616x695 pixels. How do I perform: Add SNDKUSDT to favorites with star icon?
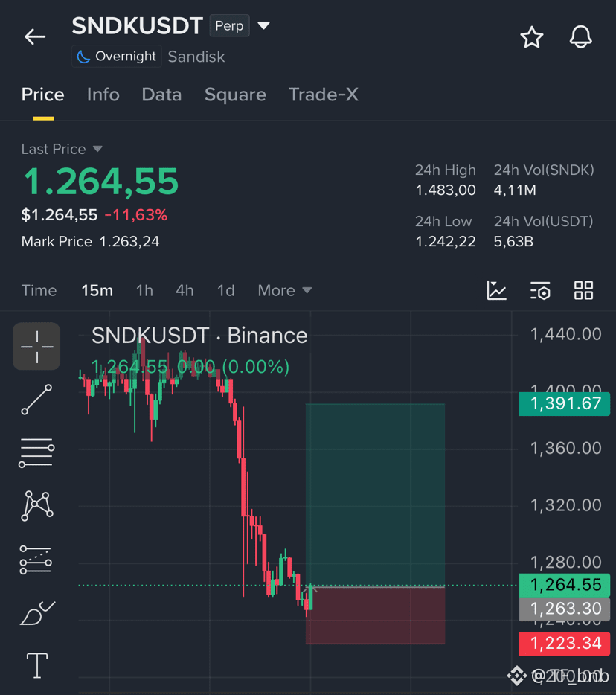pos(531,36)
